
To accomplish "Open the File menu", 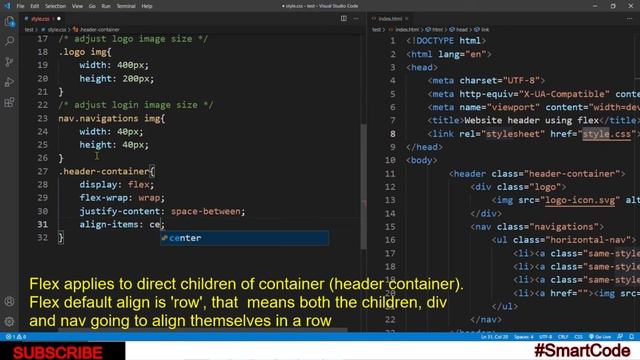I will 20,6.
